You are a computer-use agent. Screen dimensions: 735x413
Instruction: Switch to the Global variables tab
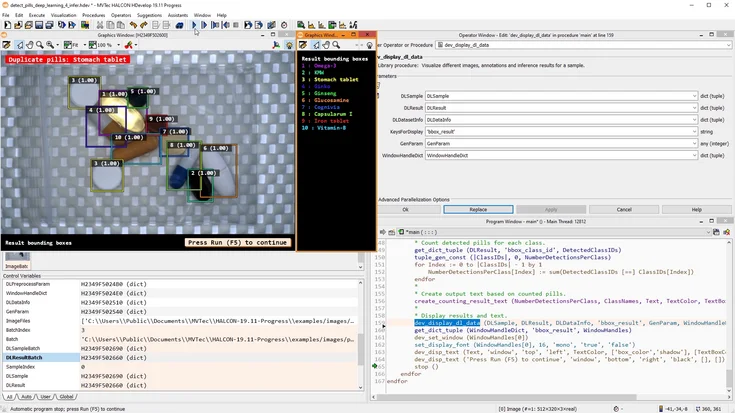[66, 397]
